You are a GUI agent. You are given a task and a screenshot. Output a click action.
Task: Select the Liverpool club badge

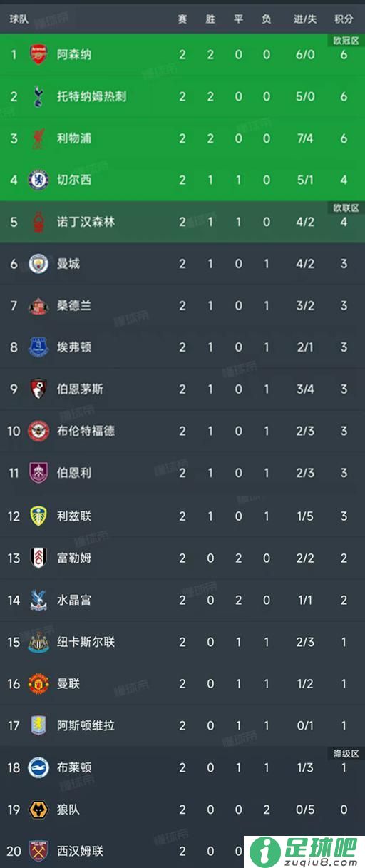38,138
